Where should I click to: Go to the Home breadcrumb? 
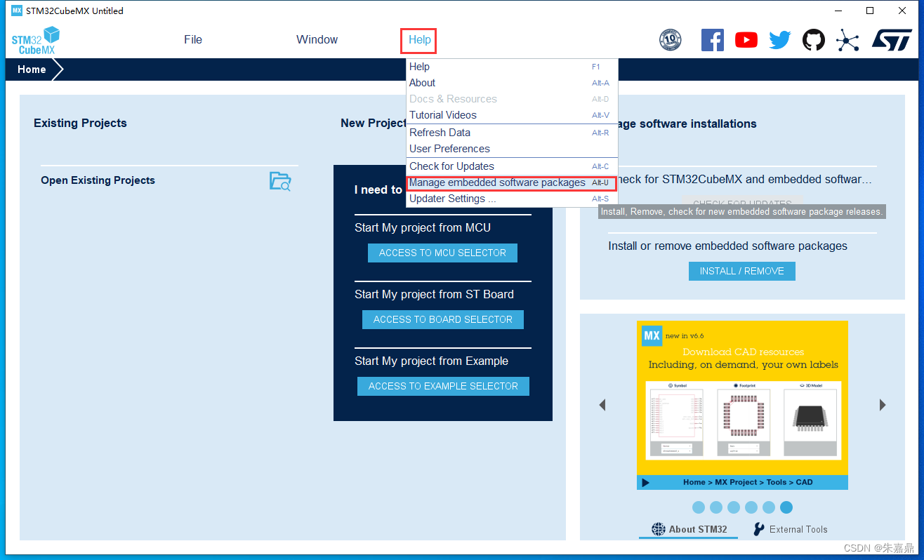(32, 69)
